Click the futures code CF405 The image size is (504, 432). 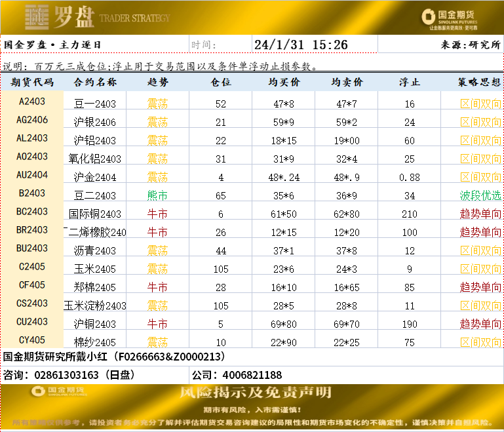[x=32, y=285]
